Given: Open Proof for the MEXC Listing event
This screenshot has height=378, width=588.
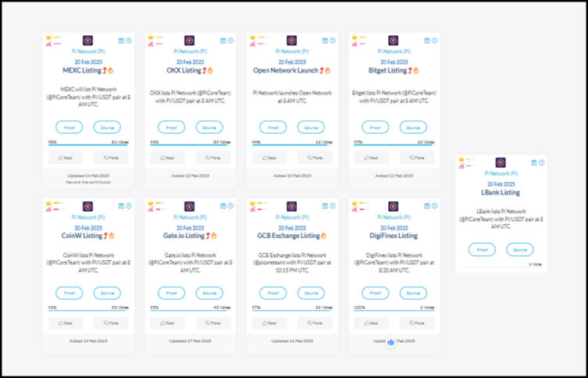Looking at the screenshot, I should (69, 127).
